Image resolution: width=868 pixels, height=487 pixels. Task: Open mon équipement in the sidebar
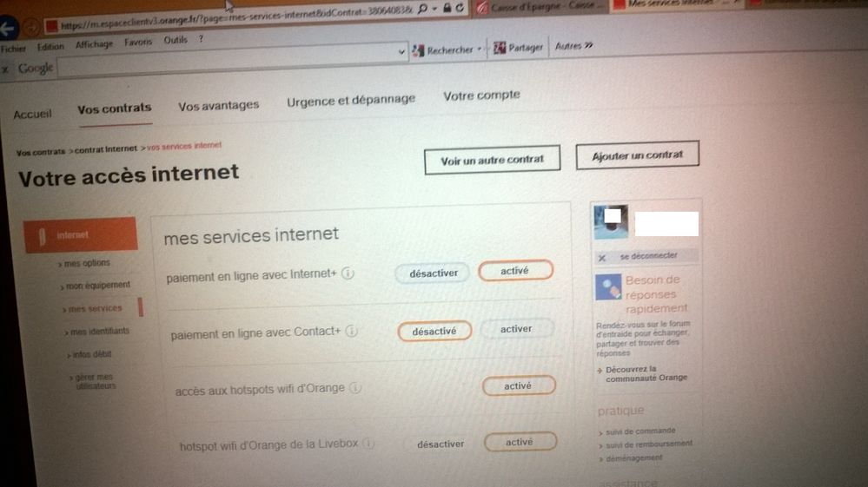[x=96, y=286]
